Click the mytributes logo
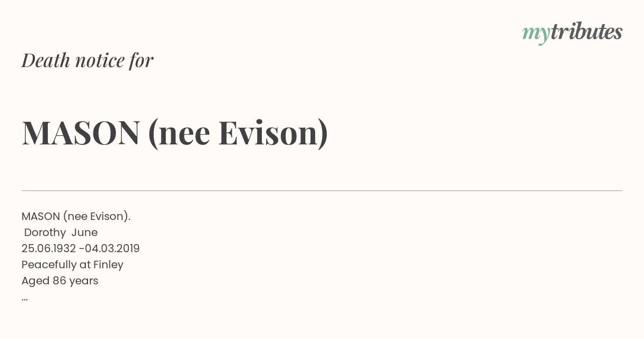This screenshot has width=644, height=338. [x=572, y=33]
